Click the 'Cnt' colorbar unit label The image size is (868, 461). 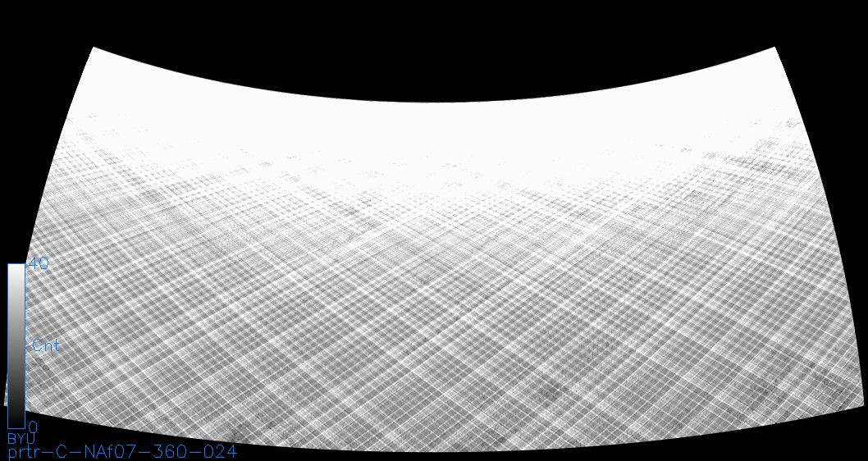(x=46, y=346)
